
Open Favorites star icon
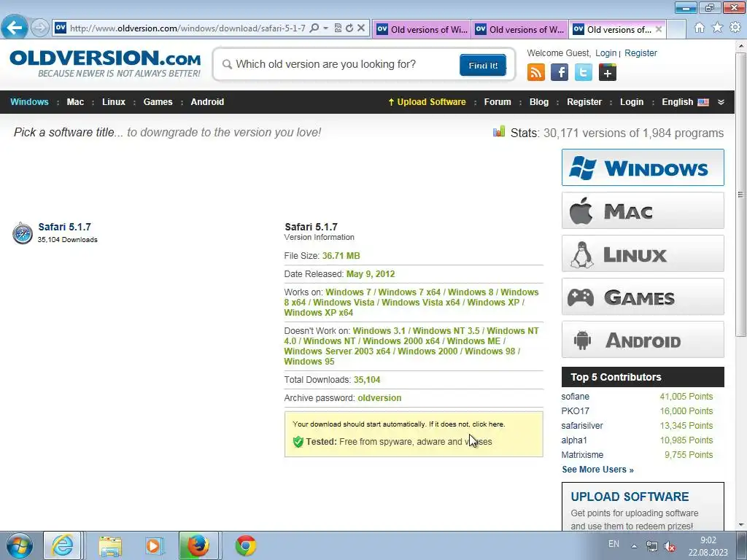click(x=718, y=28)
